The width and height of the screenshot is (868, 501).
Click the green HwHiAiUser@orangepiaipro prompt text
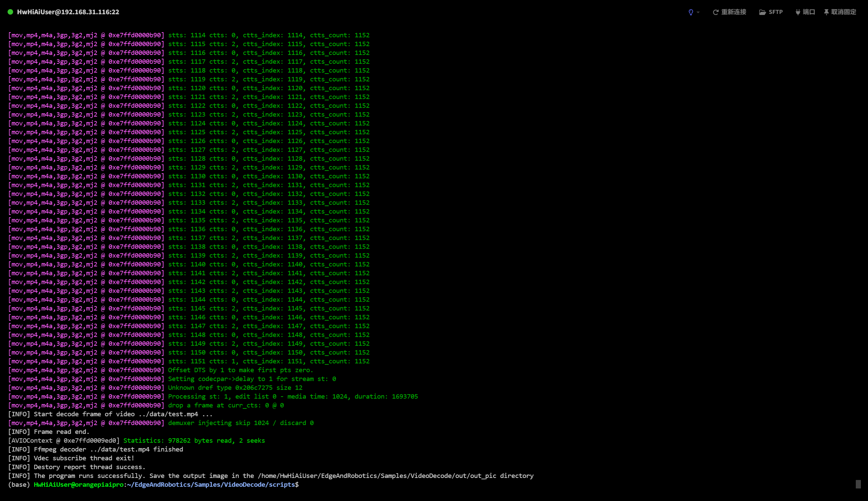click(78, 484)
